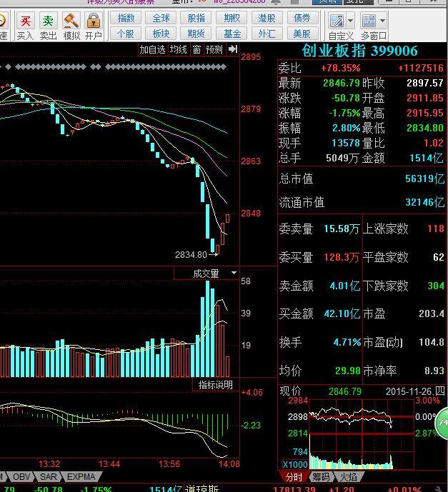
Task: Click the 道琼斯 index in status bar
Action: pos(202,488)
